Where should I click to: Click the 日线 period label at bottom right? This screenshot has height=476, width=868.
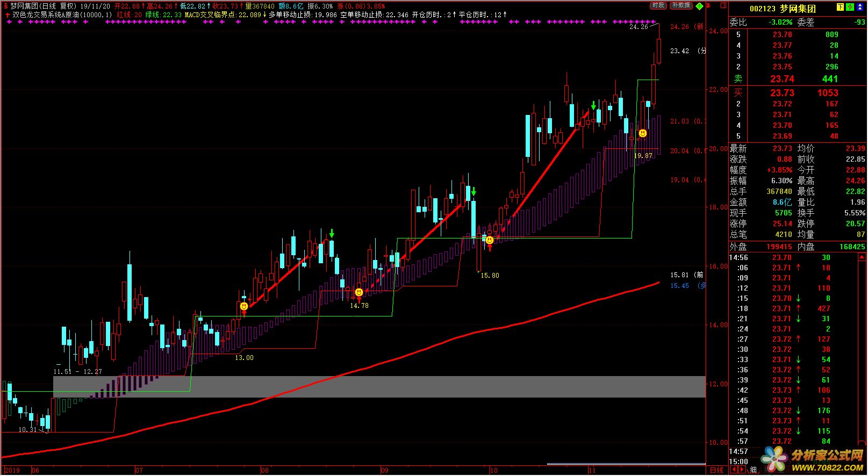point(716,470)
